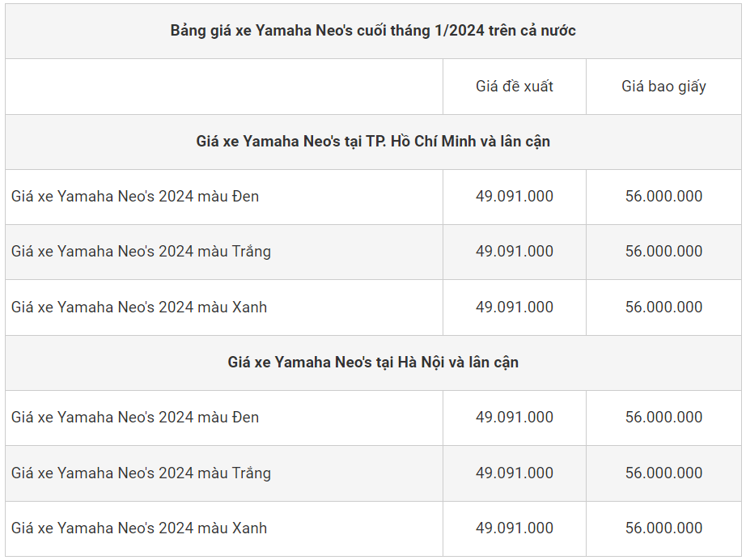This screenshot has width=746, height=560.
Task: Click the table title about Yamaha Neo's prices
Action: [373, 31]
